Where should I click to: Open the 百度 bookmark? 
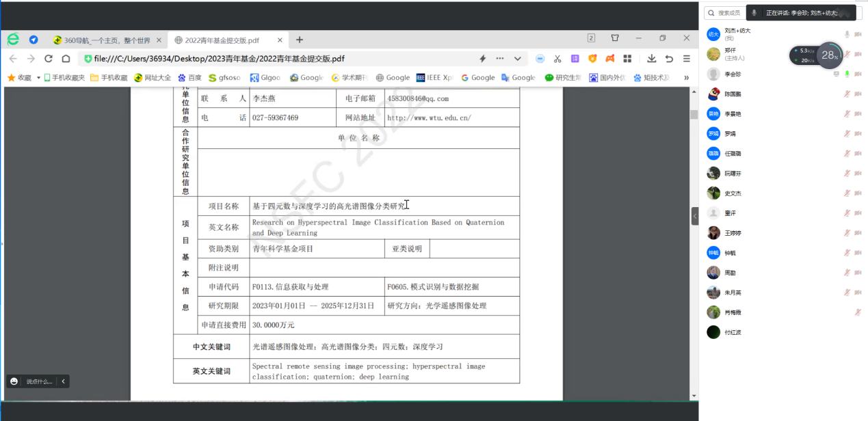tap(190, 78)
